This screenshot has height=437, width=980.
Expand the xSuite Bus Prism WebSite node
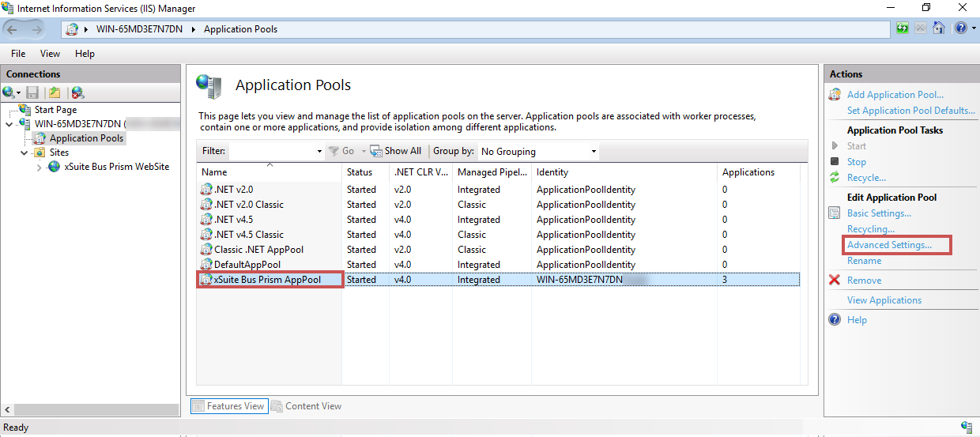[x=40, y=168]
